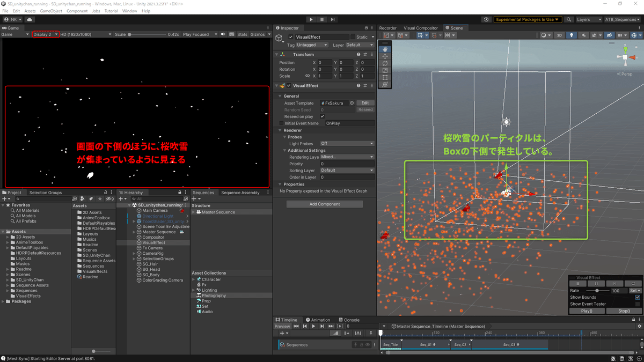Click Stop icon in Visual Effect overlay
Viewport: 644px width, 362px height.
578,284
